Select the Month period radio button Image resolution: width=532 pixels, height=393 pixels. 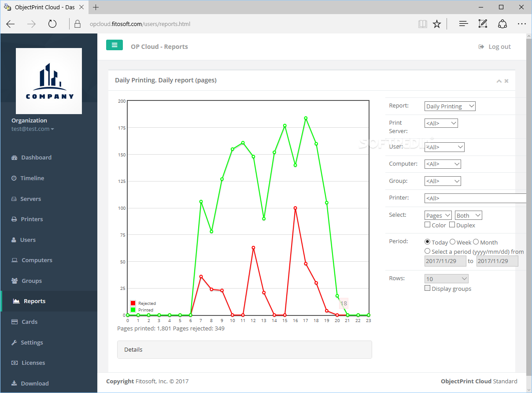point(476,242)
